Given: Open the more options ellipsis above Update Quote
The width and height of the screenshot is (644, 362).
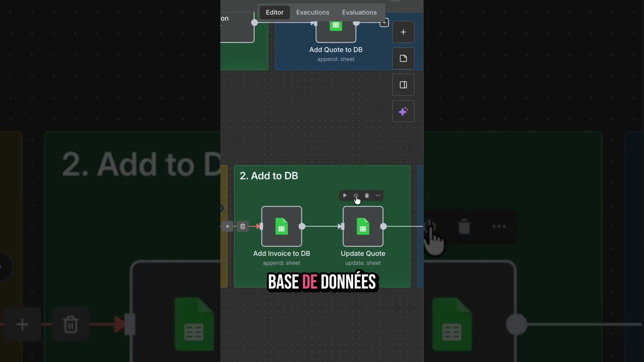Looking at the screenshot, I should pos(378,196).
